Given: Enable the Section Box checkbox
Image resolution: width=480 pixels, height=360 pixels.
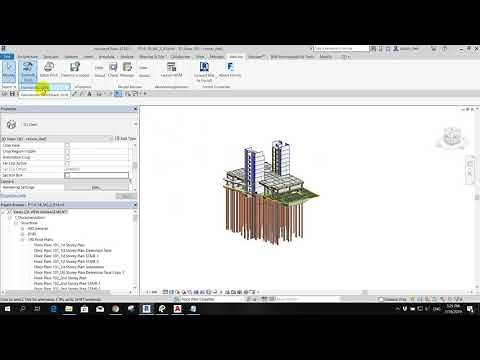Looking at the screenshot, I should [67, 175].
